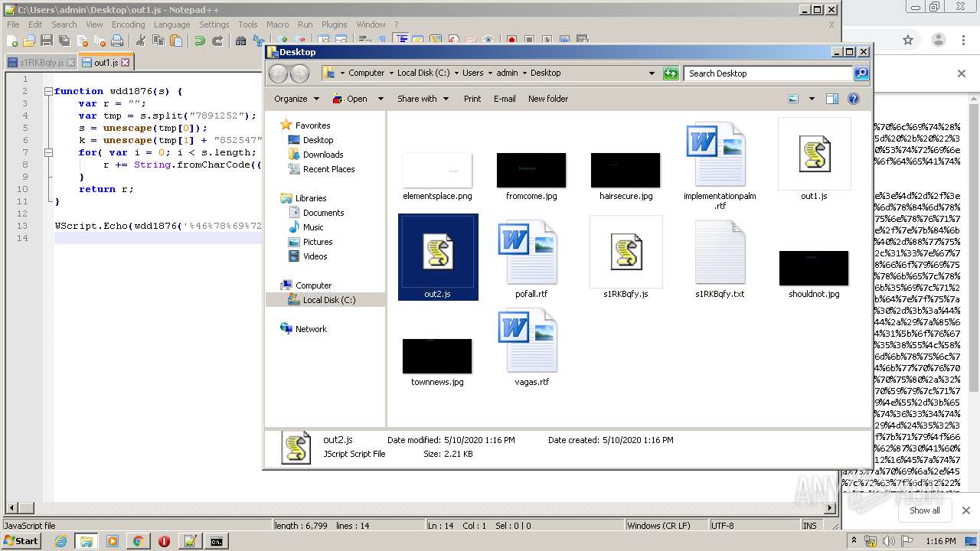Close the out1.js tab with its X
This screenshot has height=551, width=980.
tap(125, 62)
